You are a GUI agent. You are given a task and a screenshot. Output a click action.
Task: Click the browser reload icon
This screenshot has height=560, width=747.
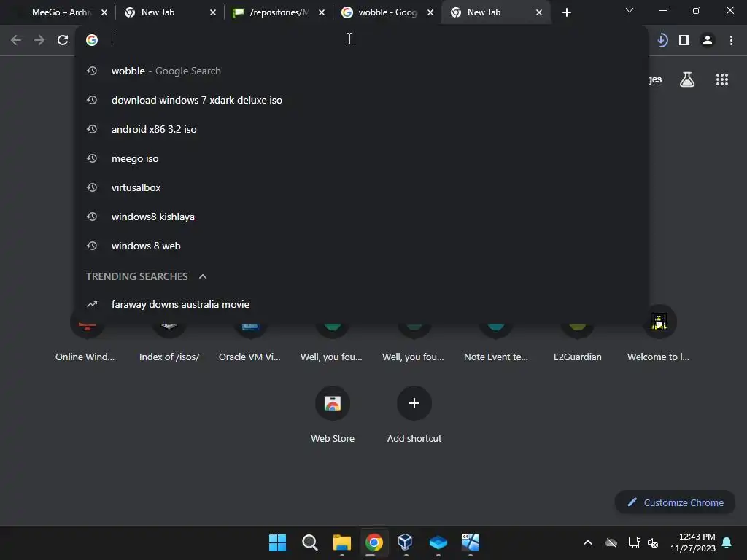tap(63, 40)
